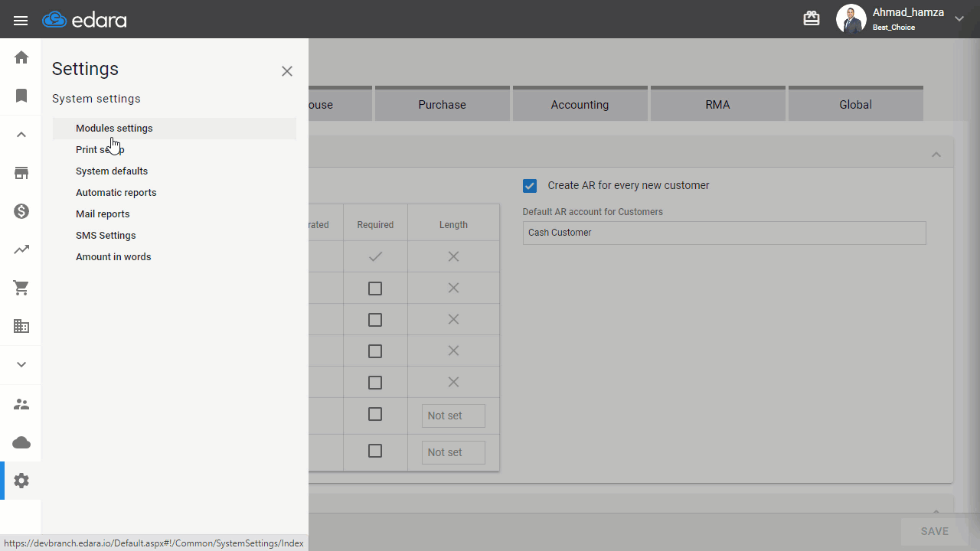Switch to the Purchase tab
This screenshot has height=551, width=980.
coord(442,103)
